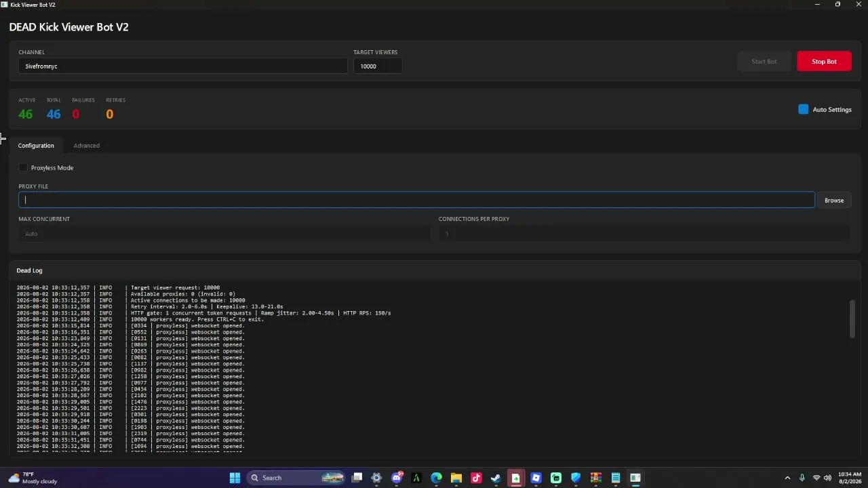The height and width of the screenshot is (488, 868).
Task: Open the Roblox icon in the taskbar
Action: point(536,478)
